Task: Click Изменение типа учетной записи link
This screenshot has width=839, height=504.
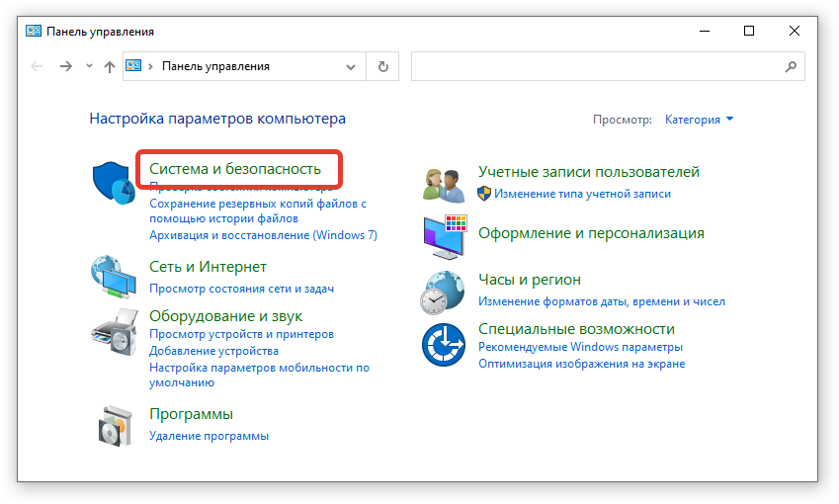Action: coord(582,195)
